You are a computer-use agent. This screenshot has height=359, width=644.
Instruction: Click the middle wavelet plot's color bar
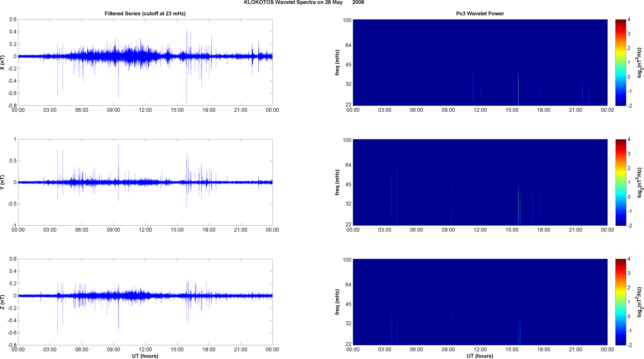(620, 182)
